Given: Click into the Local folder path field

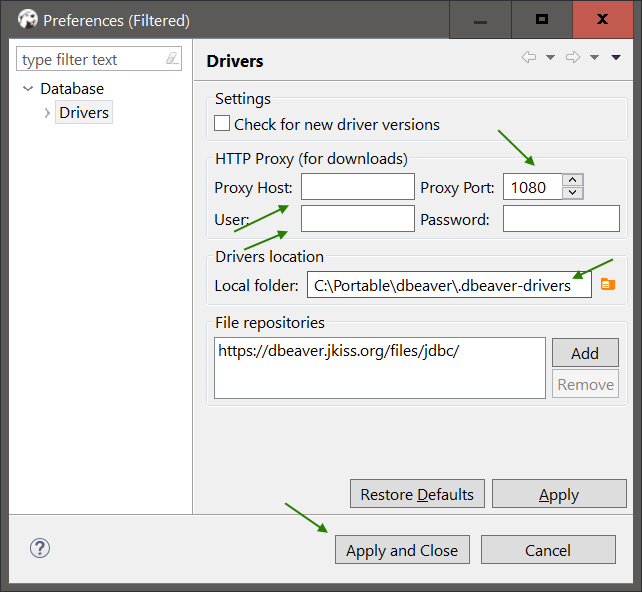Looking at the screenshot, I should click(449, 285).
